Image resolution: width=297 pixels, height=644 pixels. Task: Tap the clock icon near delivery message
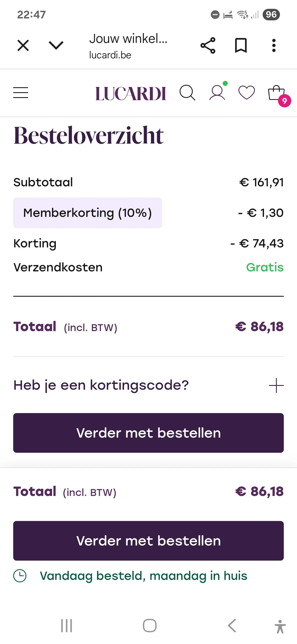[20, 576]
